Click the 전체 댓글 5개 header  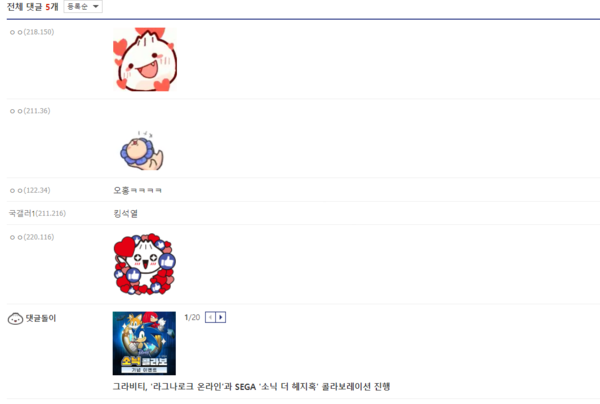click(33, 7)
